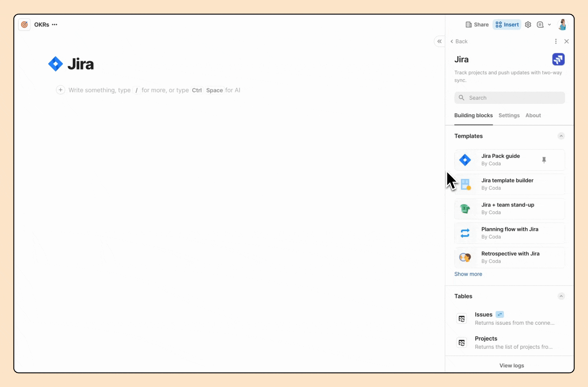Switch to the Settings tab
The image size is (588, 387).
pos(509,115)
